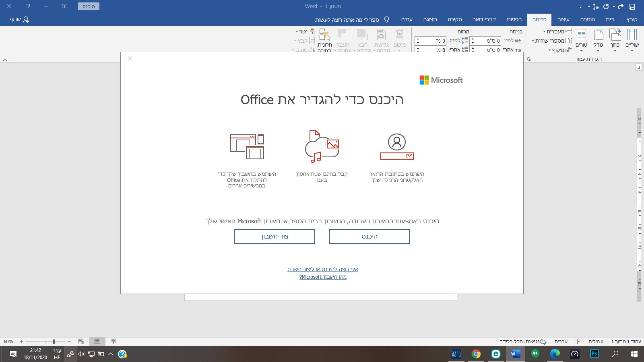Switch to the Review (סקירה) tab
The height and width of the screenshot is (362, 644).
(455, 19)
